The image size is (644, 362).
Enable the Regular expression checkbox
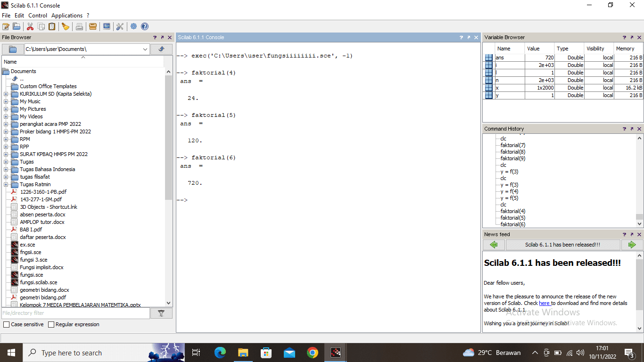(x=51, y=324)
